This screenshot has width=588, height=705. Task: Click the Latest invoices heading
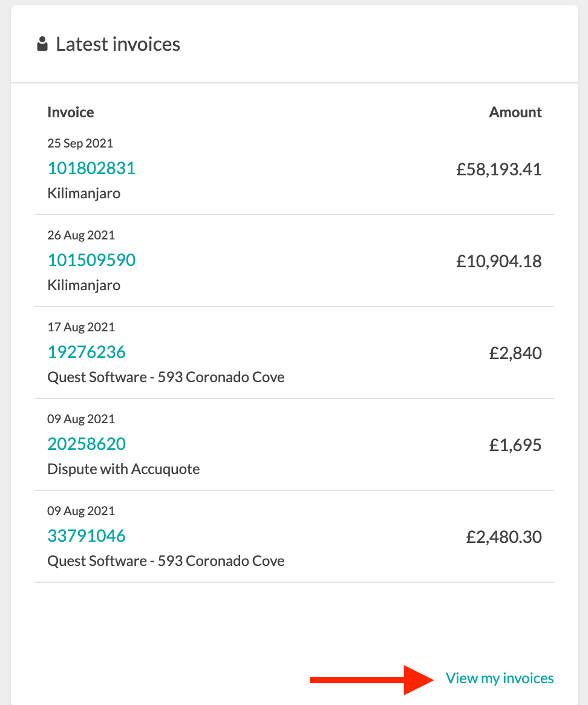click(118, 44)
